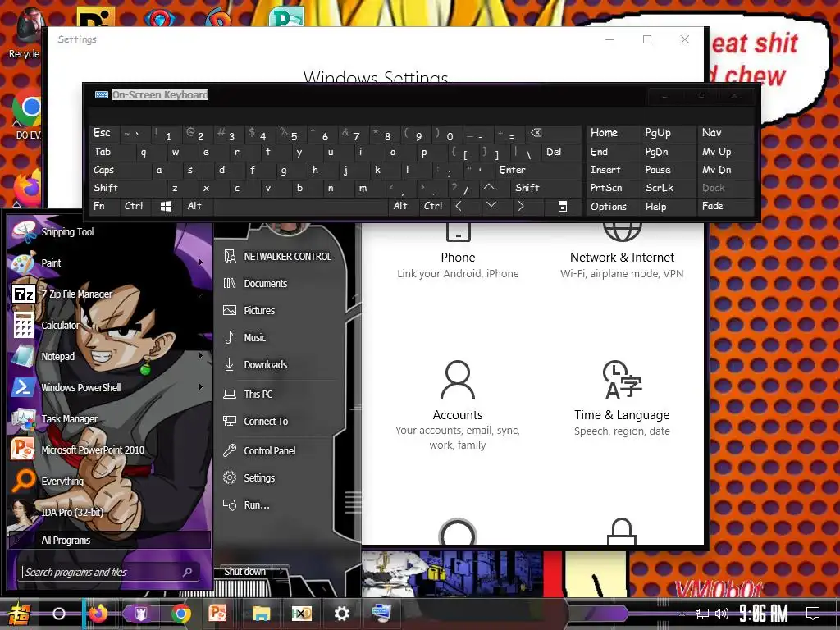Open File Explorer from taskbar
Screen dimensions: 840x630
tap(262, 614)
